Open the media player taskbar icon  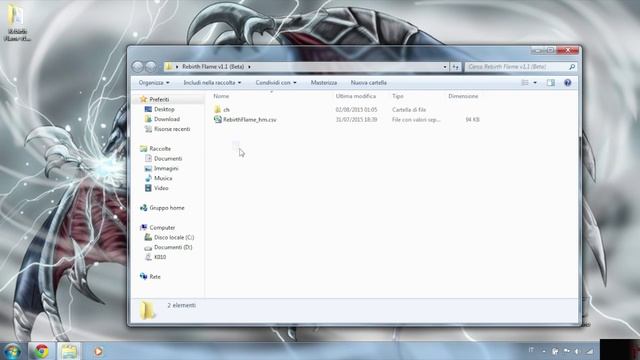tap(98, 351)
